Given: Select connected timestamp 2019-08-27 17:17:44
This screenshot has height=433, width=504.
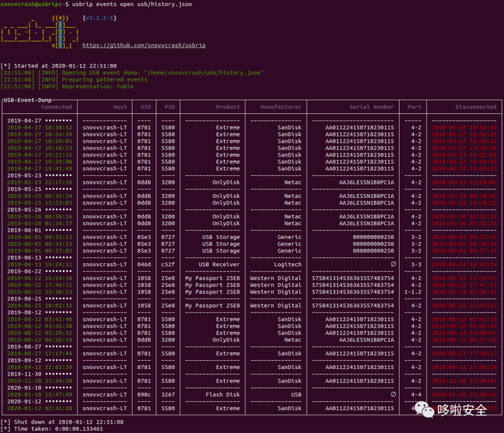Looking at the screenshot, I should pyautogui.click(x=40, y=354).
